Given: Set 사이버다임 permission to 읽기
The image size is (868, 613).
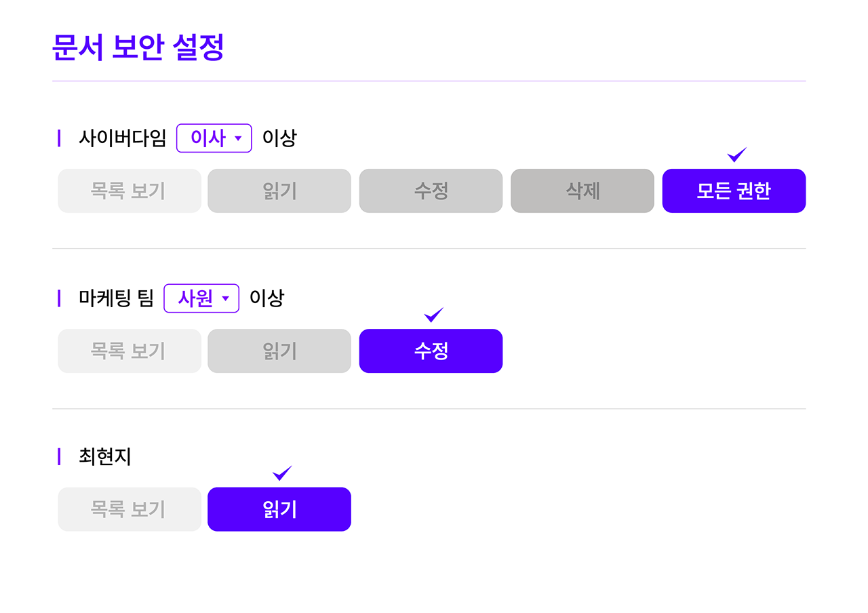Looking at the screenshot, I should (x=279, y=191).
